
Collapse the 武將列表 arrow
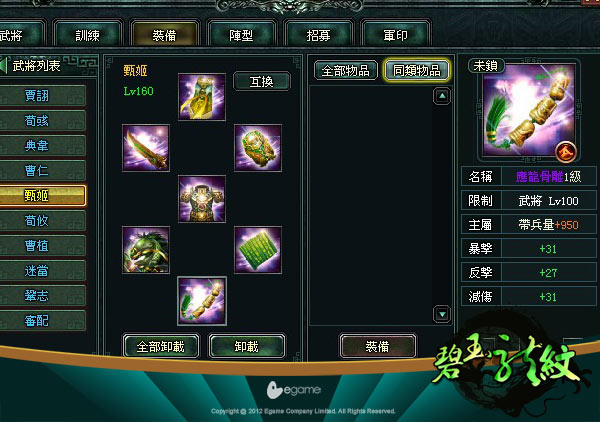click(4, 66)
